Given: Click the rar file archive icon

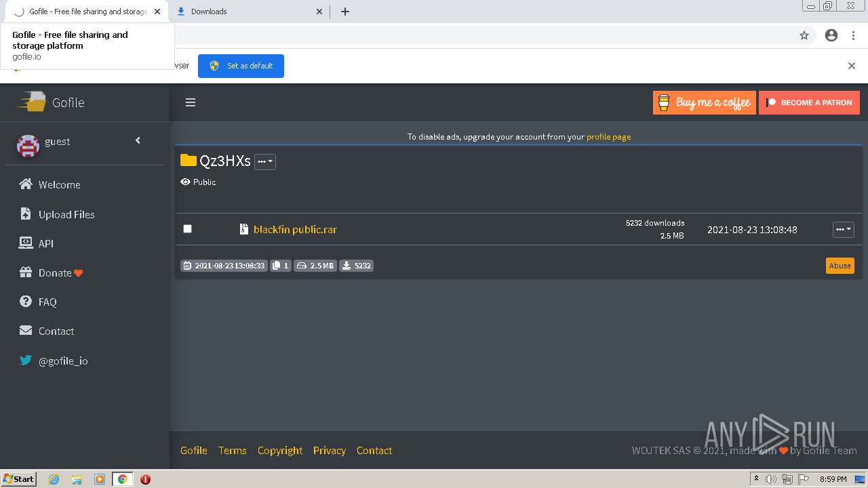Looking at the screenshot, I should 244,229.
